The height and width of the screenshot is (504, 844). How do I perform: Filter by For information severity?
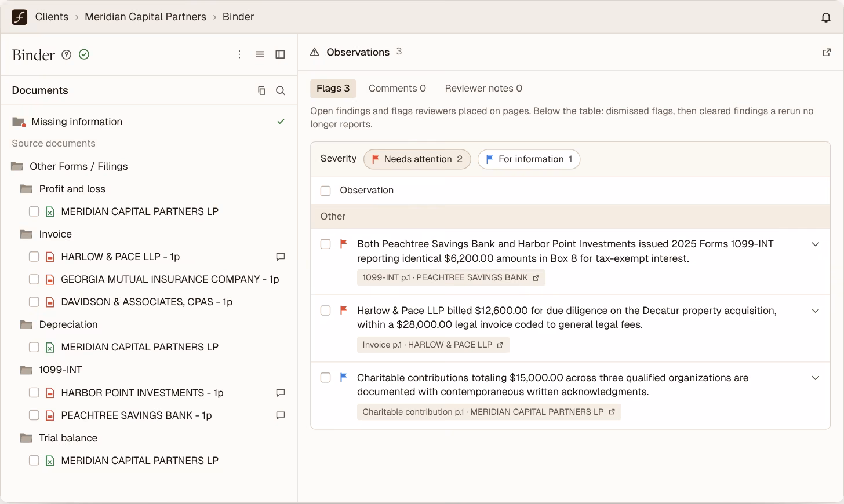point(529,159)
